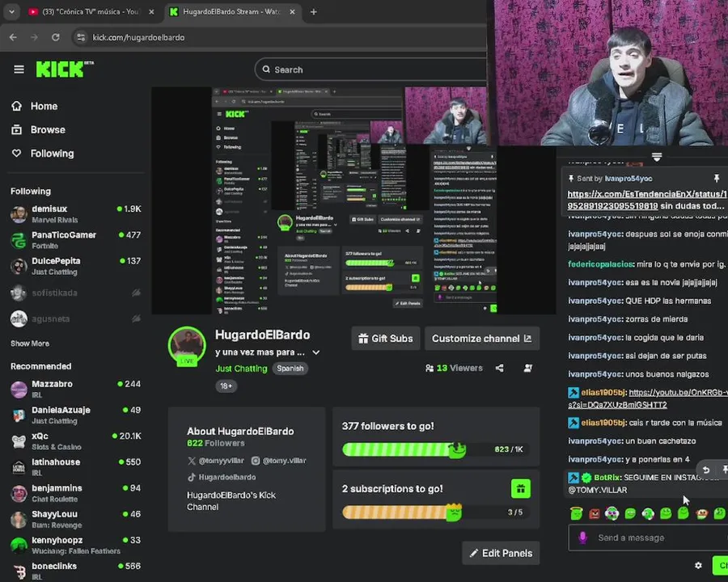The width and height of the screenshot is (728, 582).
Task: Click the share stream icon
Action: (x=500, y=368)
